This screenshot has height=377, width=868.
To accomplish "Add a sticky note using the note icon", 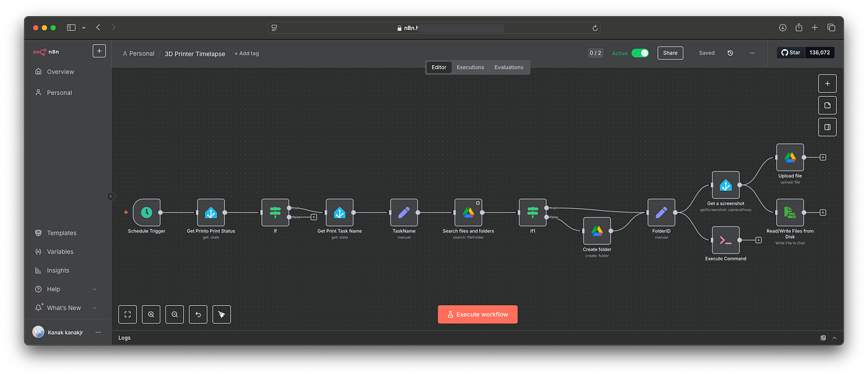I will pos(827,105).
